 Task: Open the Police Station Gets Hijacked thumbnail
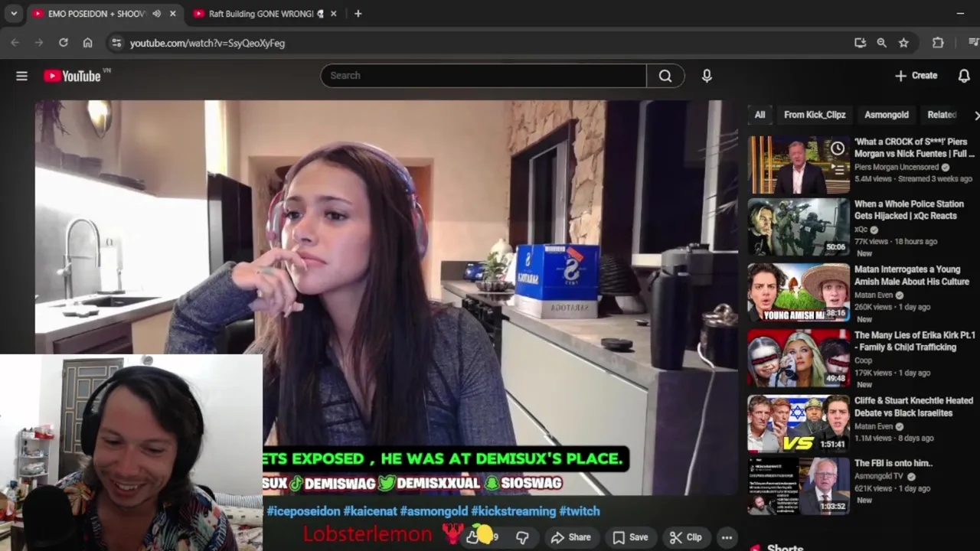pos(799,227)
